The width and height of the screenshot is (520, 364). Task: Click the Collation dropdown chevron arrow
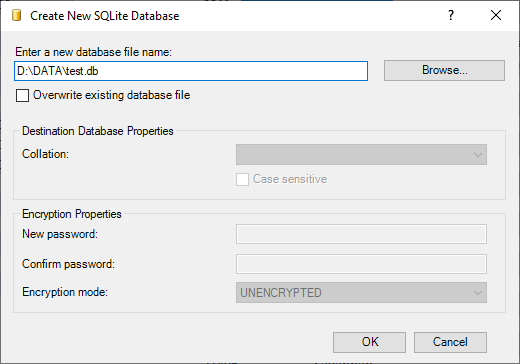(x=477, y=155)
